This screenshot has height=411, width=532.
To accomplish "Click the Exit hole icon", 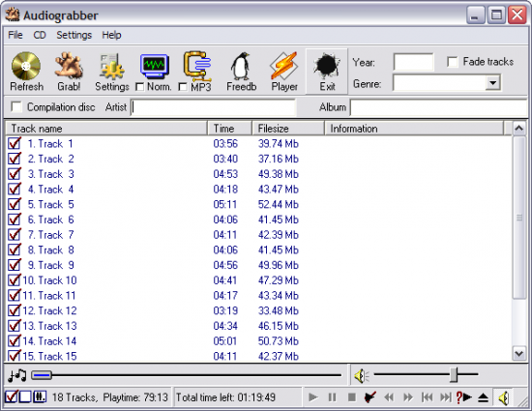I will point(327,65).
